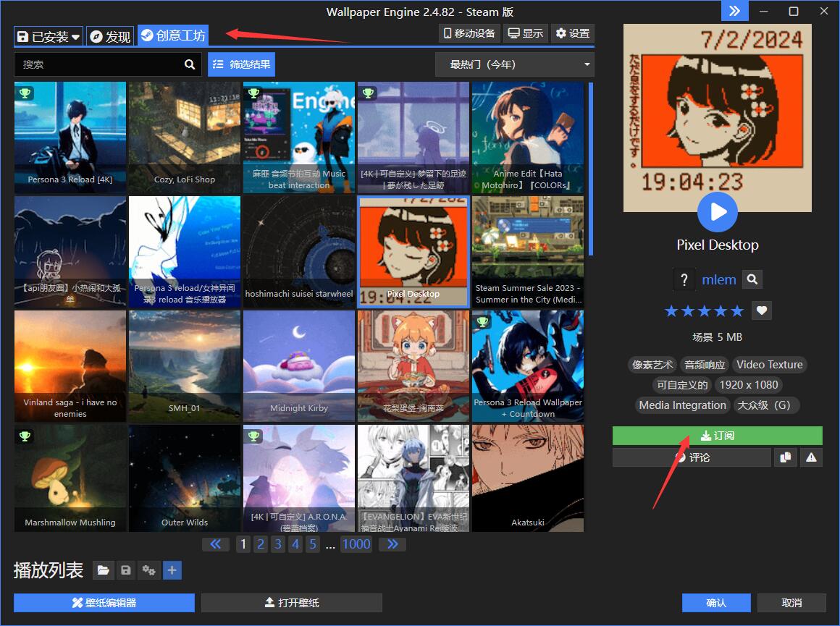Rate wallpaper with the fifth star

737,311
